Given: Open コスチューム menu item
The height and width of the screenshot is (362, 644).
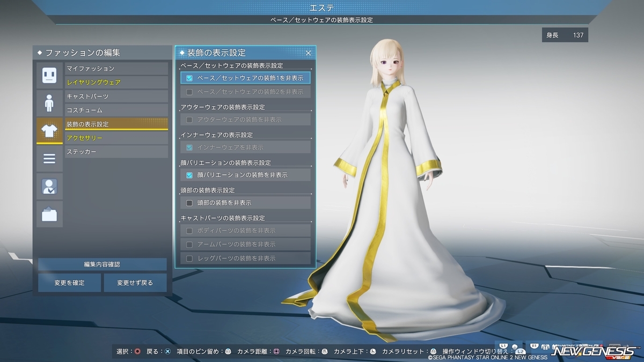Looking at the screenshot, I should tap(116, 110).
